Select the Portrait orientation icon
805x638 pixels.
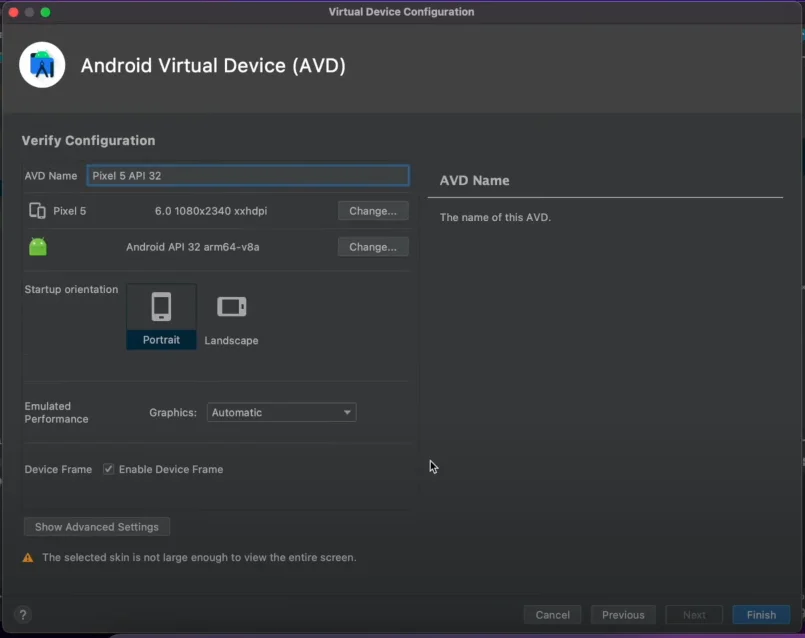(161, 307)
